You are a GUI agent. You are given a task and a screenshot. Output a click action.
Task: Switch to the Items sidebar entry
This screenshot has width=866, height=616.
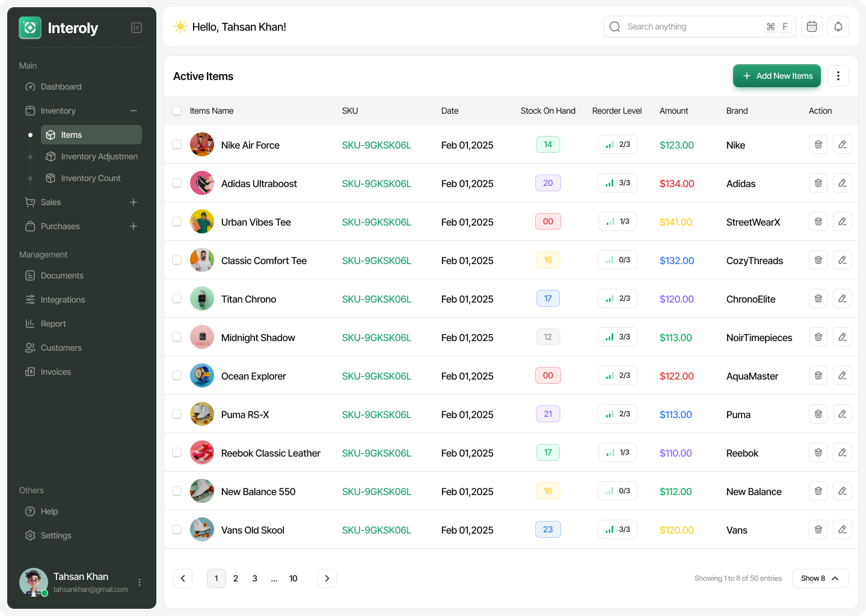[72, 135]
